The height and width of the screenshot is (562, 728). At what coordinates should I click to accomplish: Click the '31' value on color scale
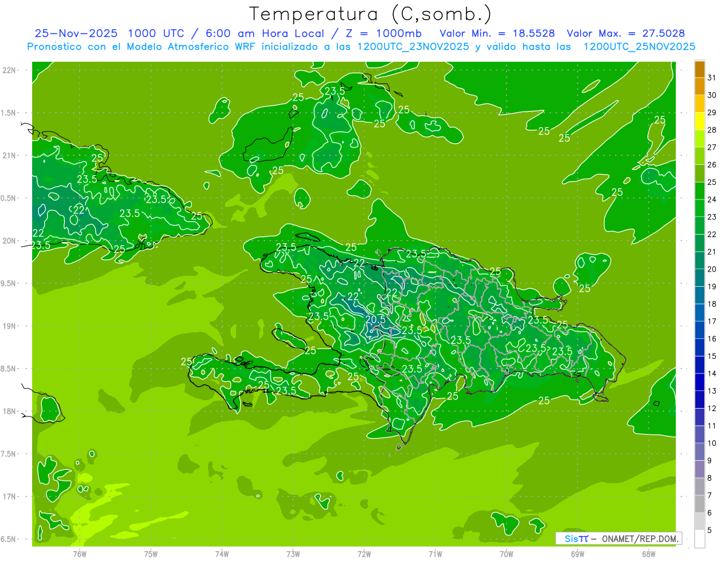tap(712, 78)
